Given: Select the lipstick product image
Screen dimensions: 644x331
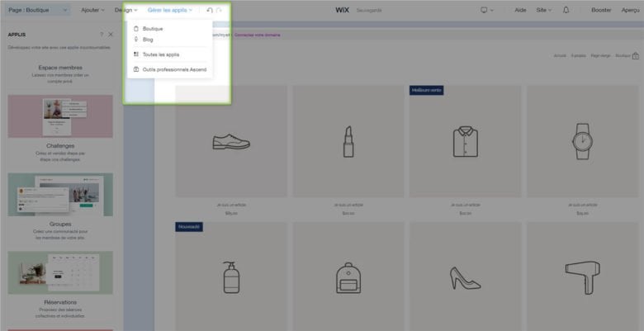Looking at the screenshot, I should click(348, 141).
